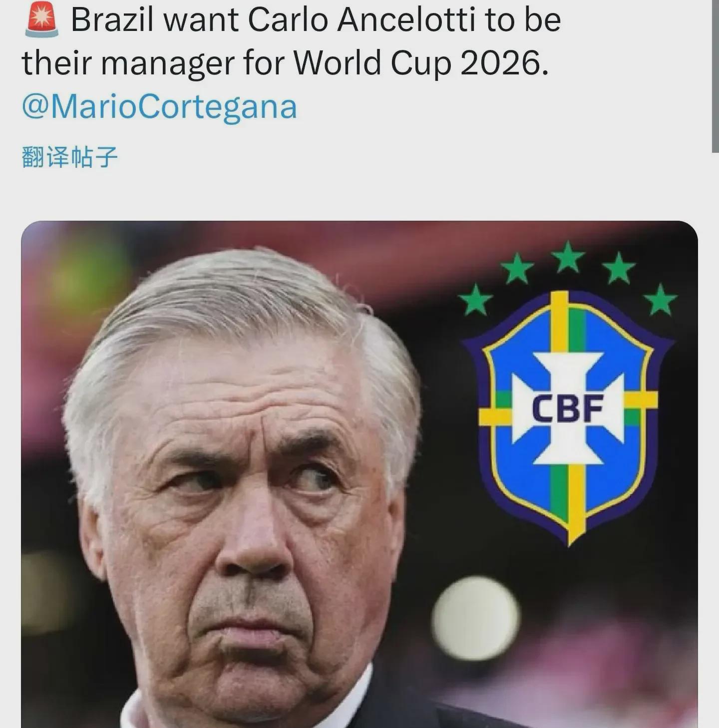The height and width of the screenshot is (728, 719).
Task: Open the attached tweet photo
Action: pos(359,474)
